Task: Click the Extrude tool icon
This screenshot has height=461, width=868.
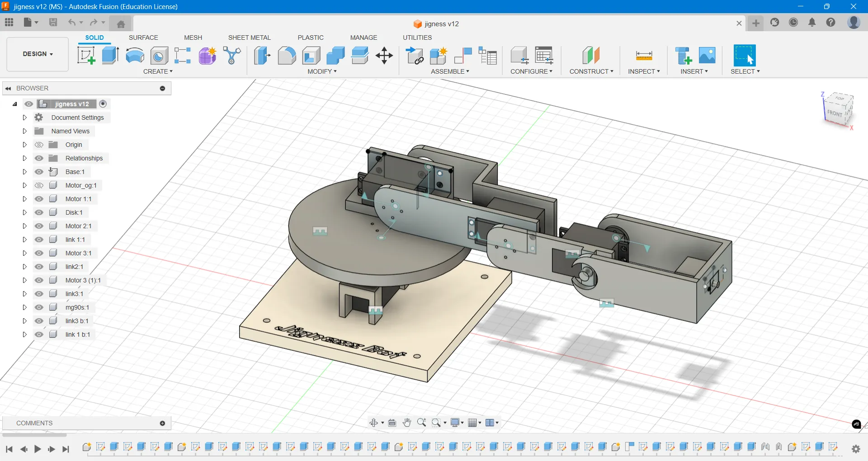Action: pyautogui.click(x=110, y=56)
